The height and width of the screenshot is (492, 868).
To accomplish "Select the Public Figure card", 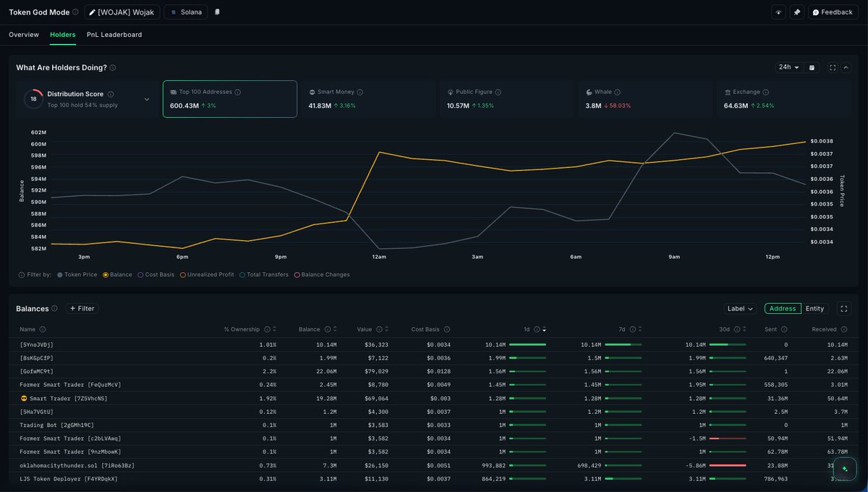I will click(506, 99).
